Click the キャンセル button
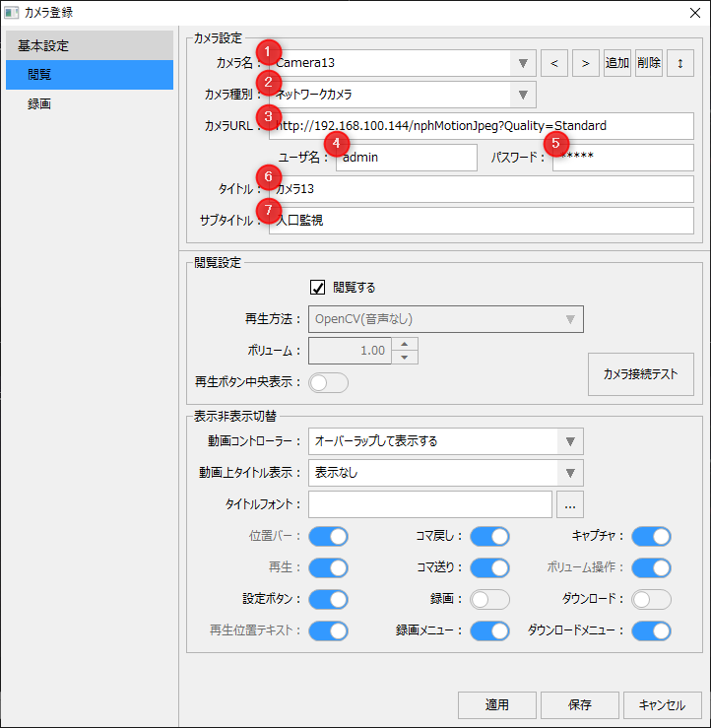Screen dimensions: 711x728 663,705
